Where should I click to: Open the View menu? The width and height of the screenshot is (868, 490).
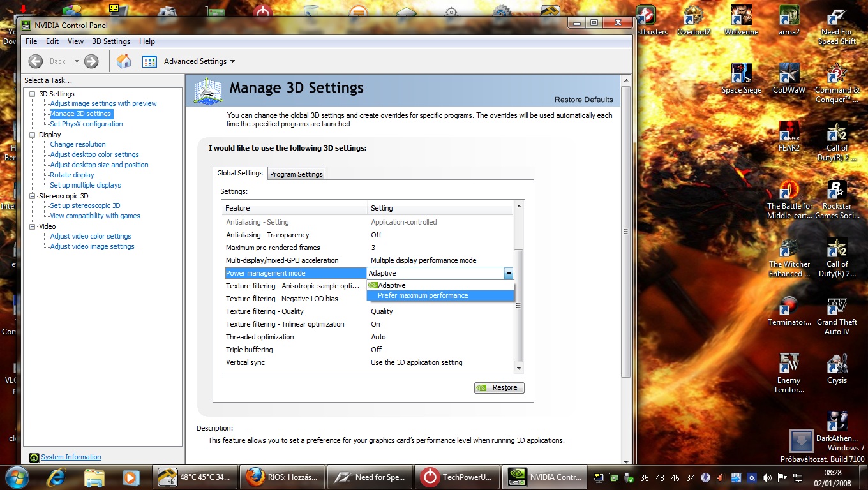(75, 41)
